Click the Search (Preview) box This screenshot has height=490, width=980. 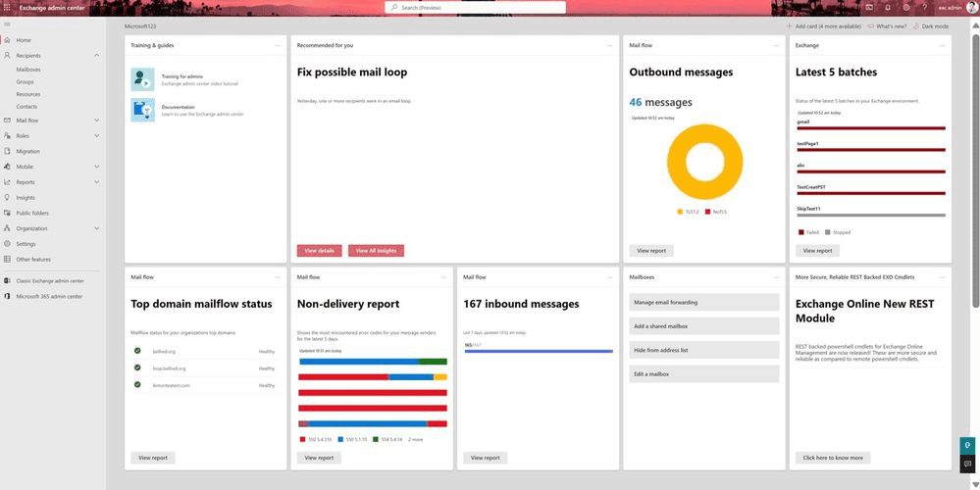tap(475, 8)
